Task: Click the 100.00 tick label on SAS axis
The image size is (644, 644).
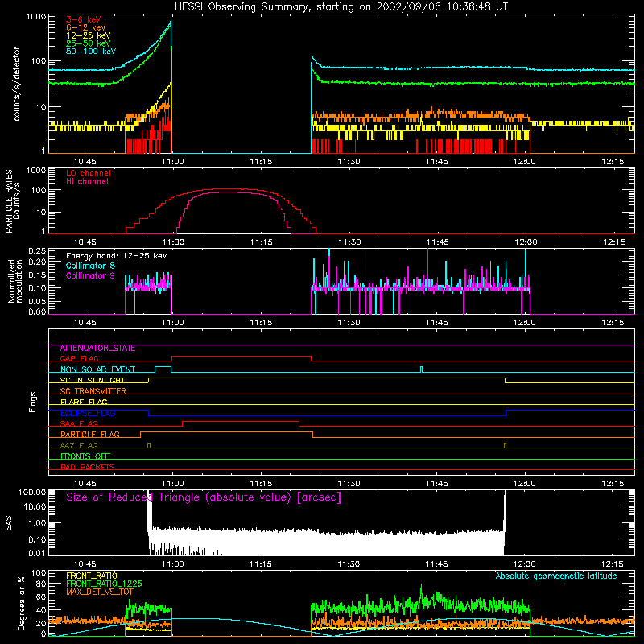Action: (x=32, y=492)
